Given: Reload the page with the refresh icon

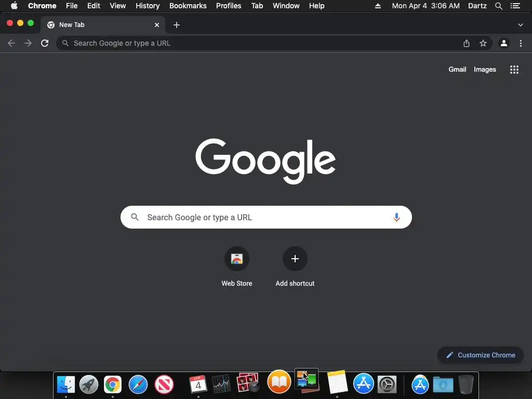Looking at the screenshot, I should (x=45, y=43).
